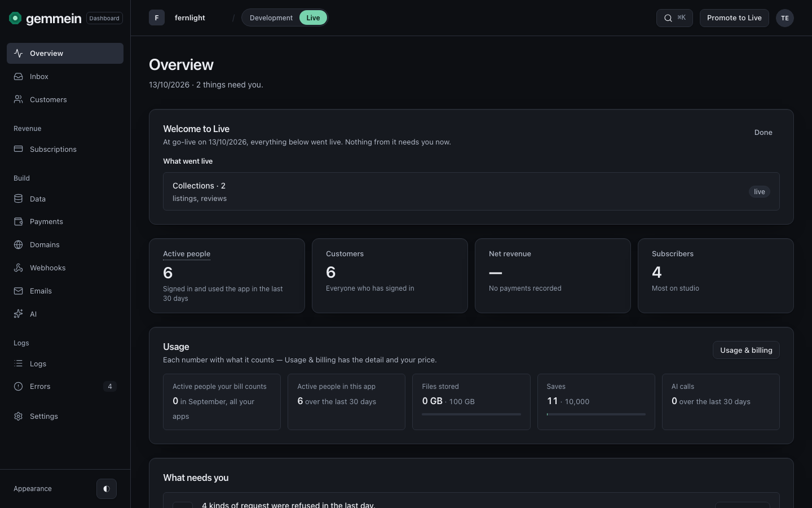
Task: Click the AI calls usage tile
Action: (x=721, y=402)
